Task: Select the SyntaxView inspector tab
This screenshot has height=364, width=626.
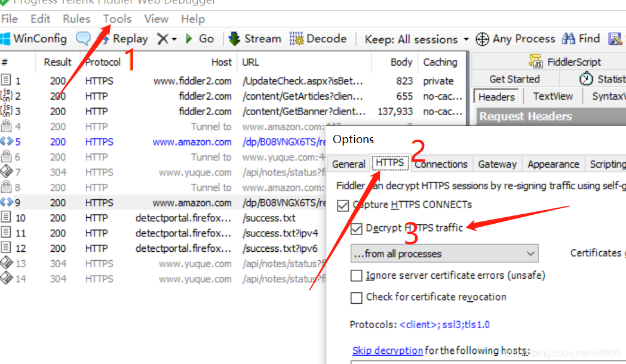Action: [609, 96]
